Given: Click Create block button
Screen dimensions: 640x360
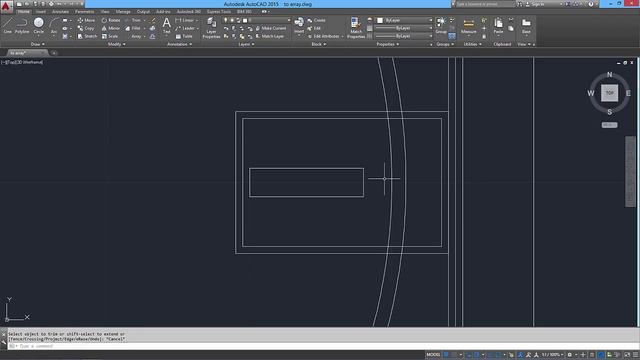Looking at the screenshot, I should coord(316,20).
